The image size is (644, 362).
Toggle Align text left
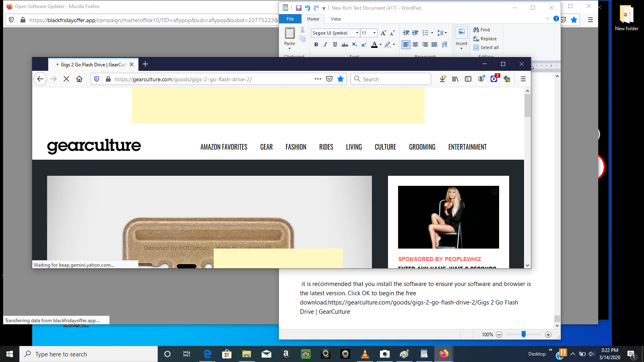point(406,45)
